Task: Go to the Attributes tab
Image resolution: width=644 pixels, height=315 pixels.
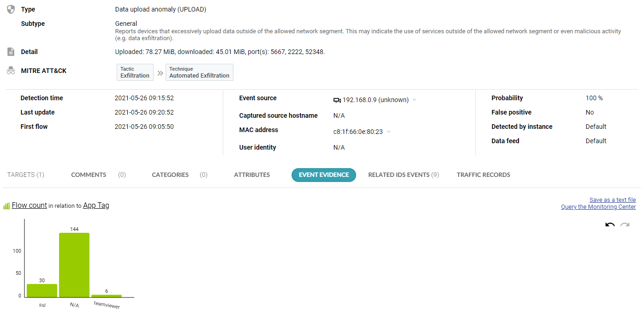Action: 252,175
